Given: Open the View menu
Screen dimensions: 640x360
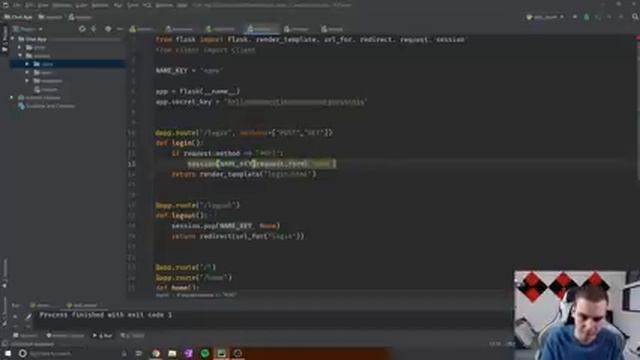Looking at the screenshot, I should click(x=43, y=5).
